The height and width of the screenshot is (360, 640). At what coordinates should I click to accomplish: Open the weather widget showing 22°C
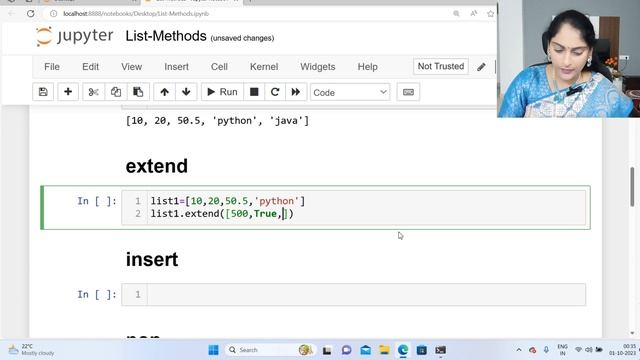click(x=31, y=350)
